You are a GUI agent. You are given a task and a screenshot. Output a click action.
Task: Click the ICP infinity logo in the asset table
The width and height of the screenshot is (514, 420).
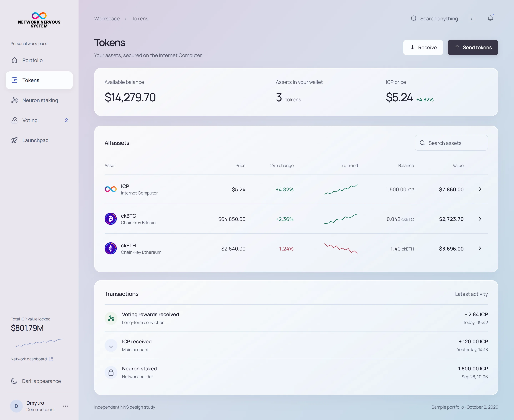tap(111, 189)
